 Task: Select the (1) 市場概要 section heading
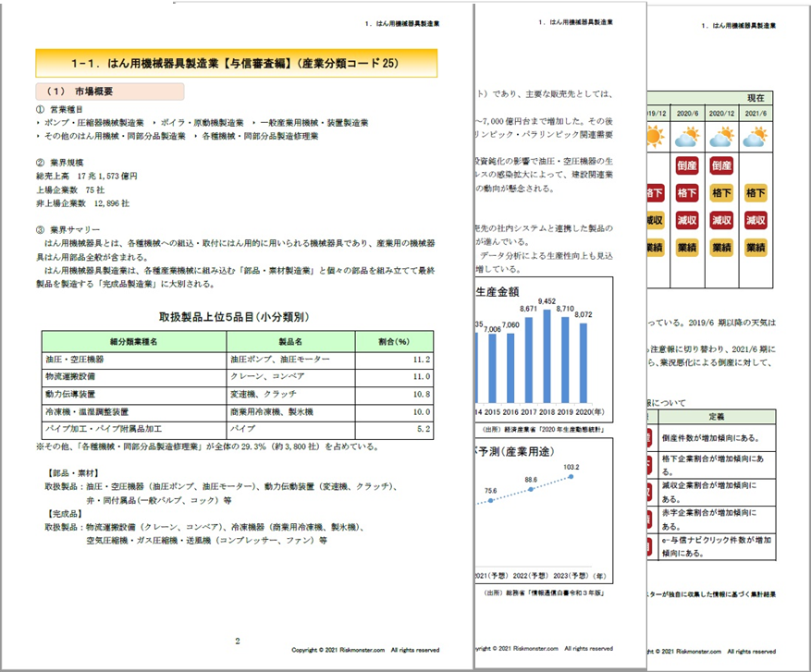tap(110, 92)
